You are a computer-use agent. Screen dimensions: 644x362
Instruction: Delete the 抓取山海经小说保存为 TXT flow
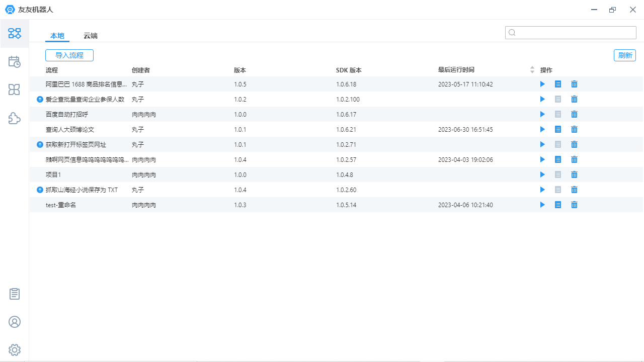click(x=574, y=190)
